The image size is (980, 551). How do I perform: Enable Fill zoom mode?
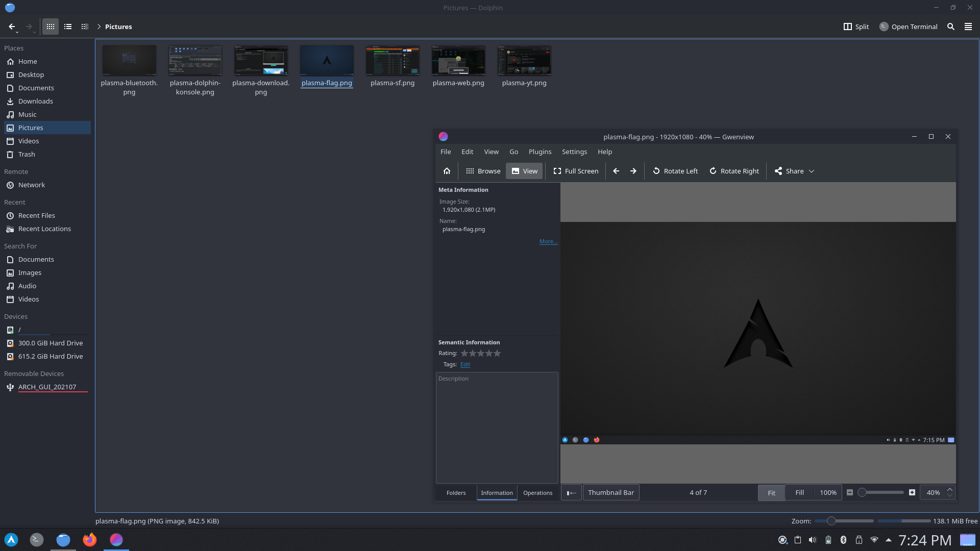pos(799,493)
